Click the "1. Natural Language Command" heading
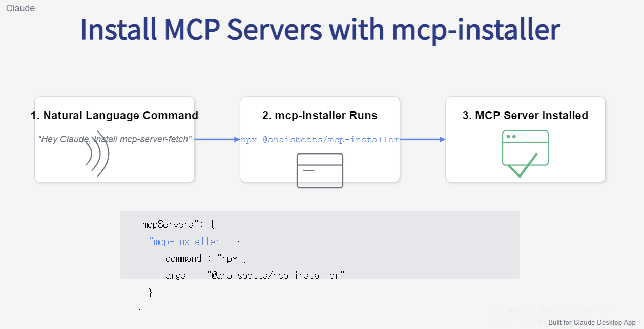644x329 pixels. pyautogui.click(x=114, y=116)
